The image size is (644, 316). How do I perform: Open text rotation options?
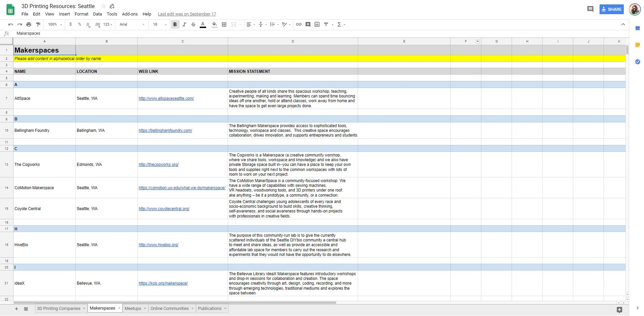(286, 24)
